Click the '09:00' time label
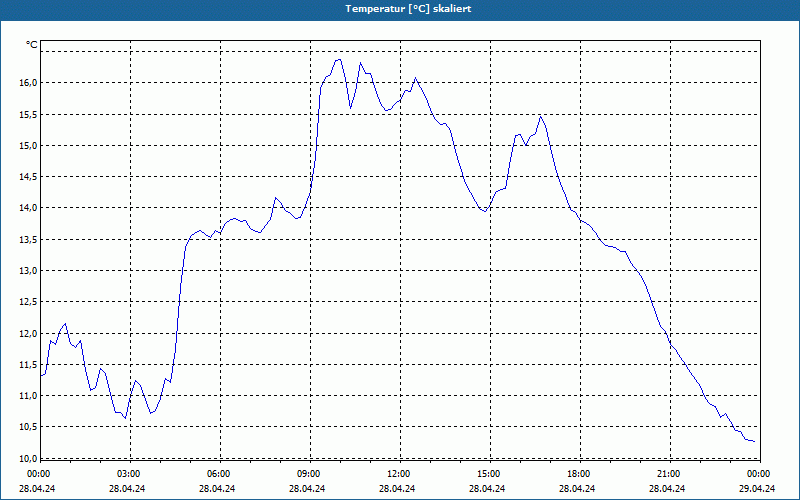This screenshot has height=500, width=800. pos(308,474)
